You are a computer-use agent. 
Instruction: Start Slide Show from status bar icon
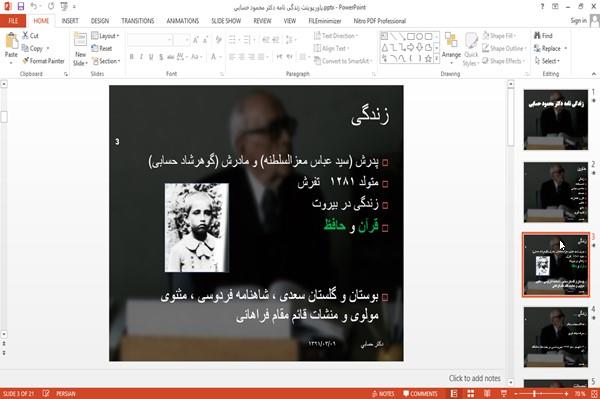[x=504, y=394]
